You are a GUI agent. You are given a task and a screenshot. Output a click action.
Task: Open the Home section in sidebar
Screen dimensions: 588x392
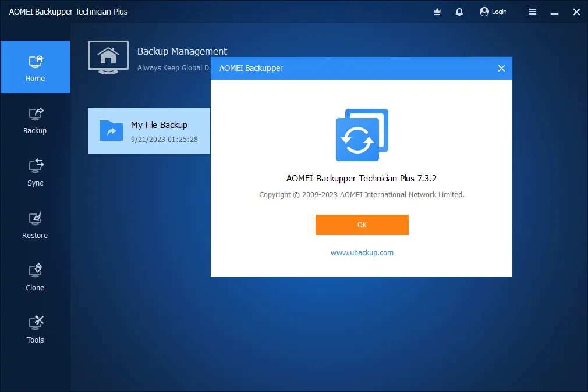(35, 67)
